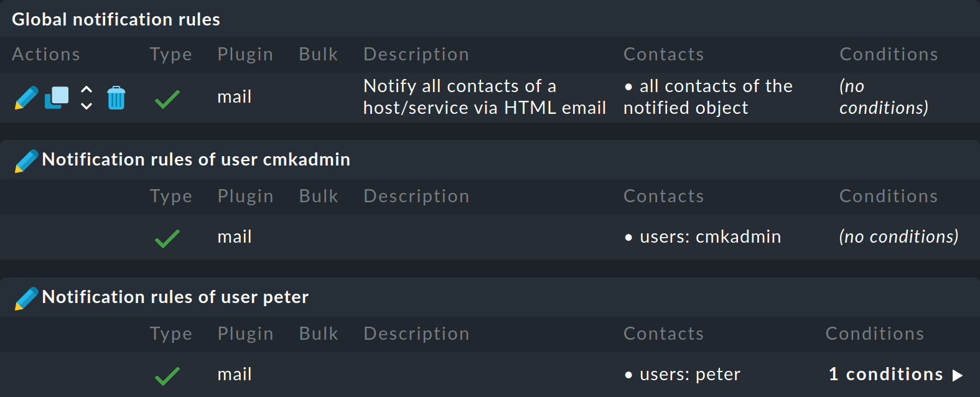Image resolution: width=980 pixels, height=397 pixels.
Task: Edit the global mail rule using pencil icon
Action: coord(26,98)
